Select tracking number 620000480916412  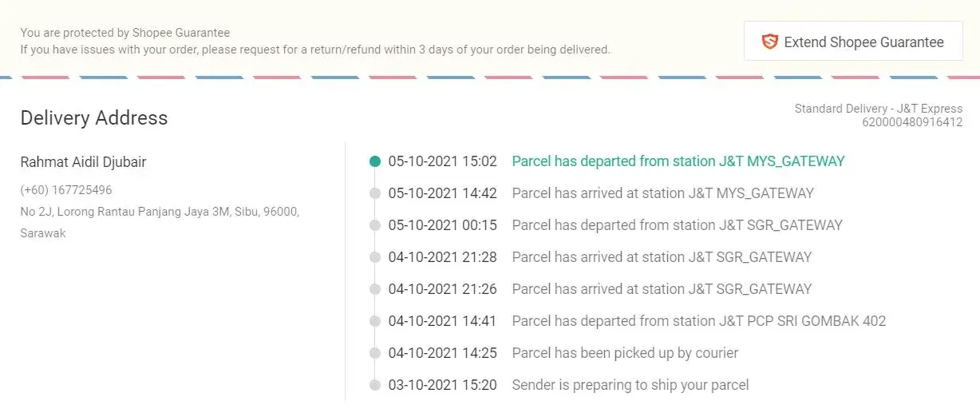click(911, 122)
